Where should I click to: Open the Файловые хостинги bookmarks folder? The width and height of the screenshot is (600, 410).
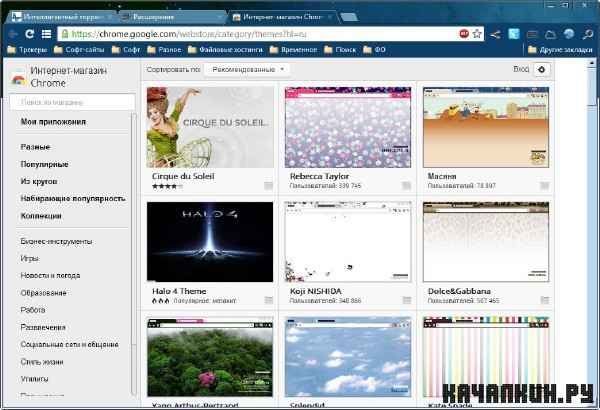coord(225,50)
